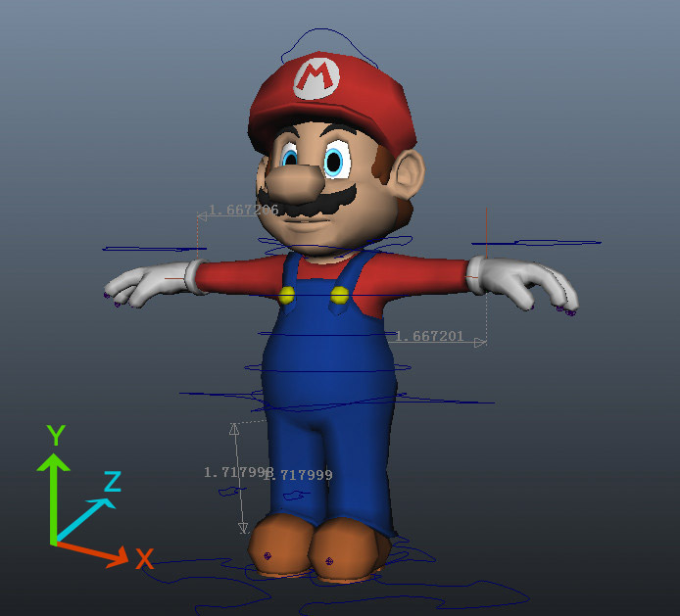Select the chest control line crossing the yellow buttons
Image resolution: width=680 pixels, height=616 pixels.
(x=328, y=296)
